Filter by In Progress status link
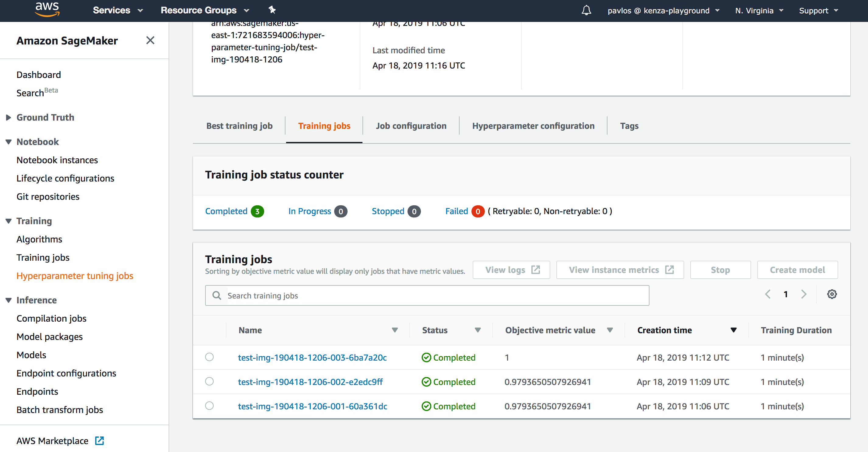Viewport: 868px width, 452px height. (310, 211)
